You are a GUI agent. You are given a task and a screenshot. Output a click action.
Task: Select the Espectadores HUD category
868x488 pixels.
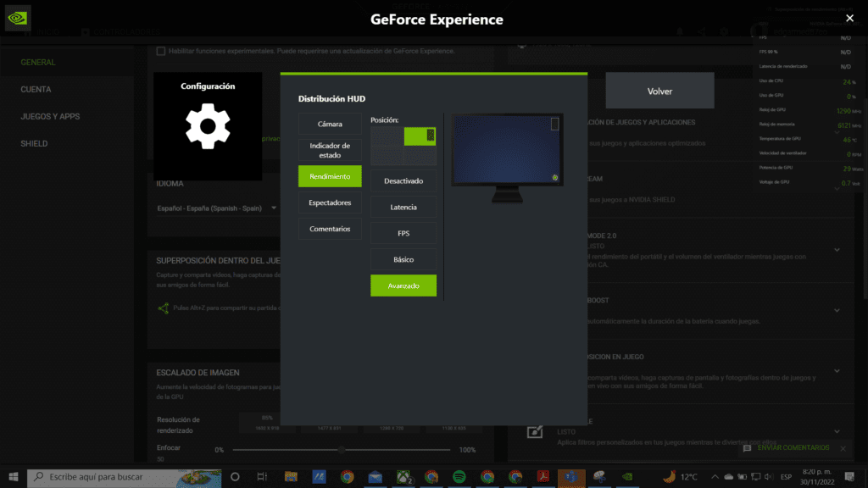(330, 202)
